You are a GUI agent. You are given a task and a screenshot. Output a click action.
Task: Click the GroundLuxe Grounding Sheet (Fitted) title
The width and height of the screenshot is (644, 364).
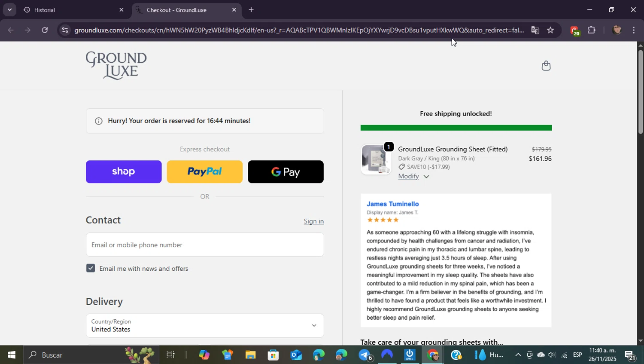click(x=453, y=149)
